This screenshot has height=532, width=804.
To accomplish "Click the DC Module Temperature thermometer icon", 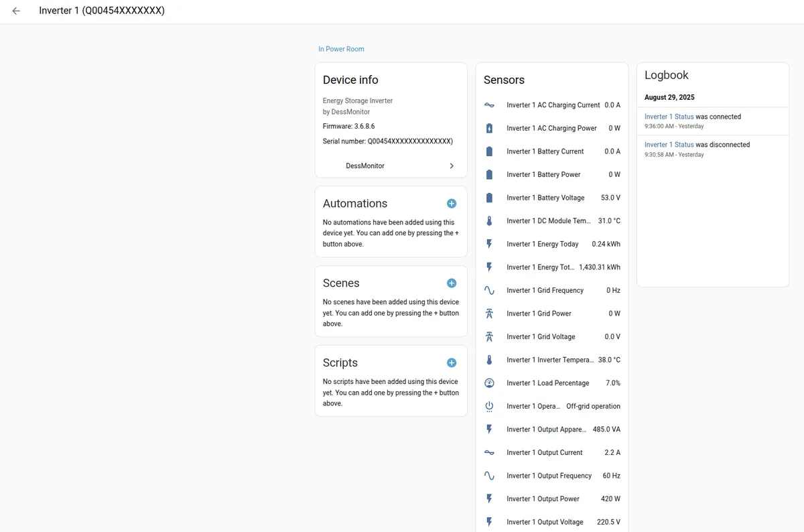I will [x=489, y=220].
